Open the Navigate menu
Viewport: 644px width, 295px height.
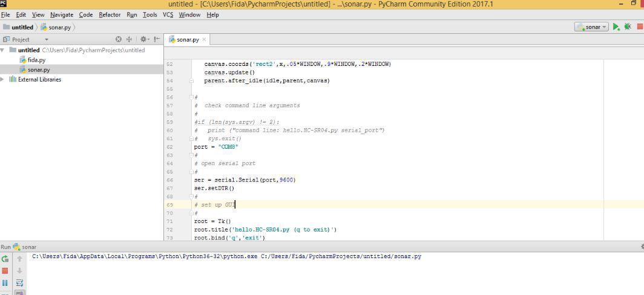pyautogui.click(x=62, y=15)
